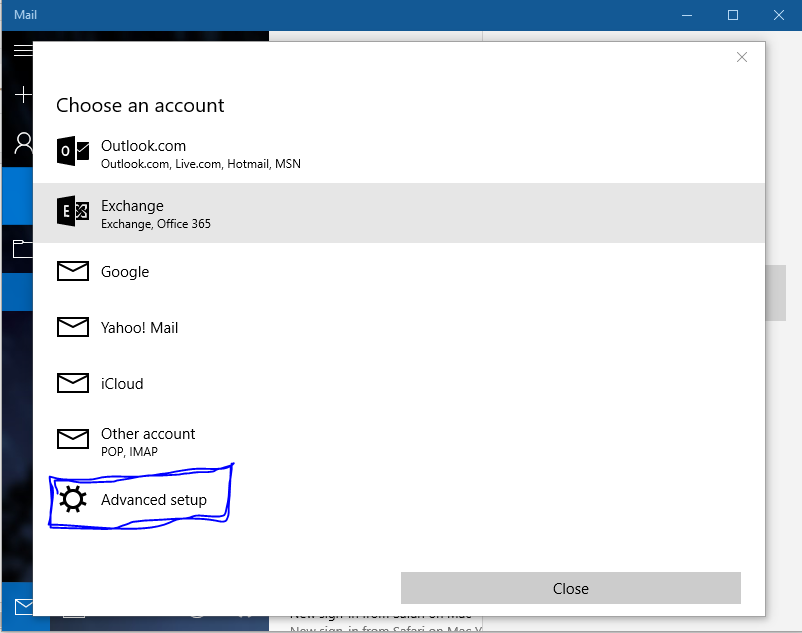Open Advanced setup
Viewport: 802px width, 633px height.
(152, 498)
